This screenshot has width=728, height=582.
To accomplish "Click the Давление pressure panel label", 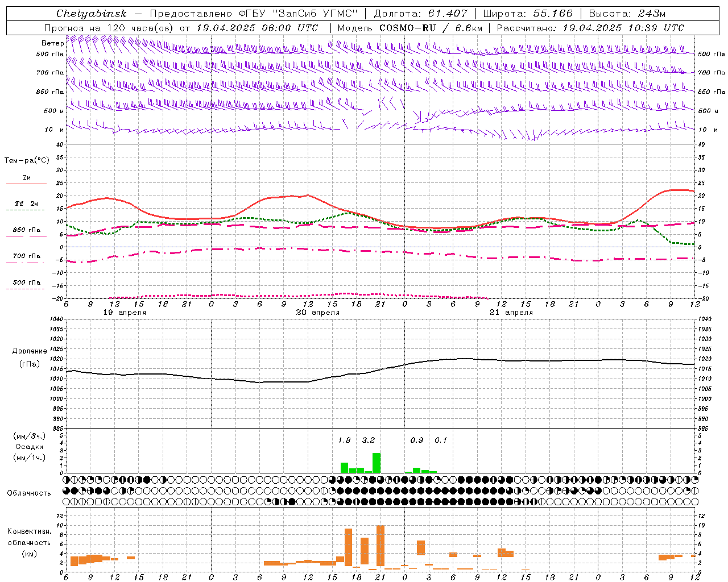I will pos(30,351).
